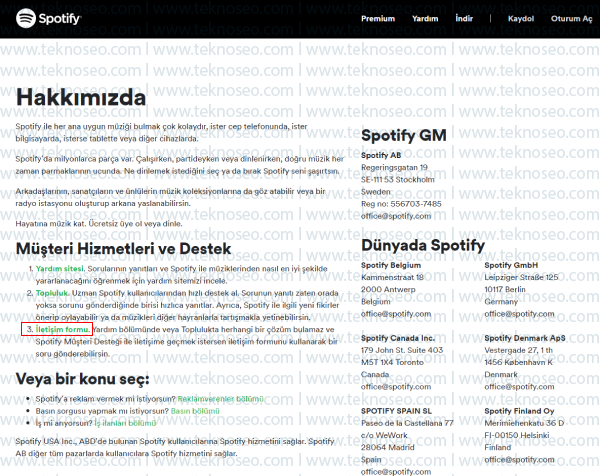The width and height of the screenshot is (600, 476).
Task: Click the Leipziger Straße 125 address line
Action: 521,277
